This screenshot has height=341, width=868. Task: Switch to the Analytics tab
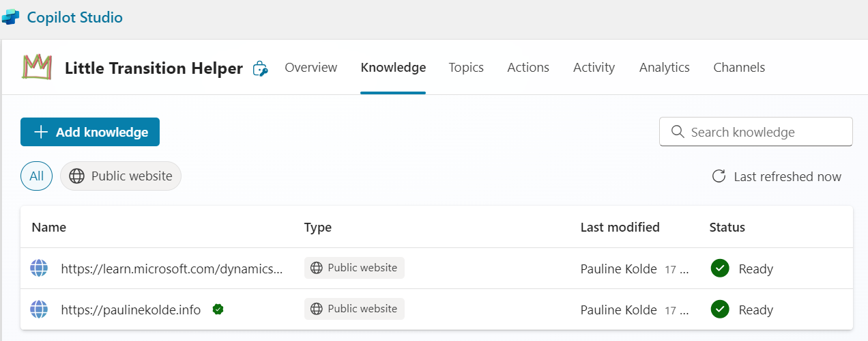click(665, 67)
